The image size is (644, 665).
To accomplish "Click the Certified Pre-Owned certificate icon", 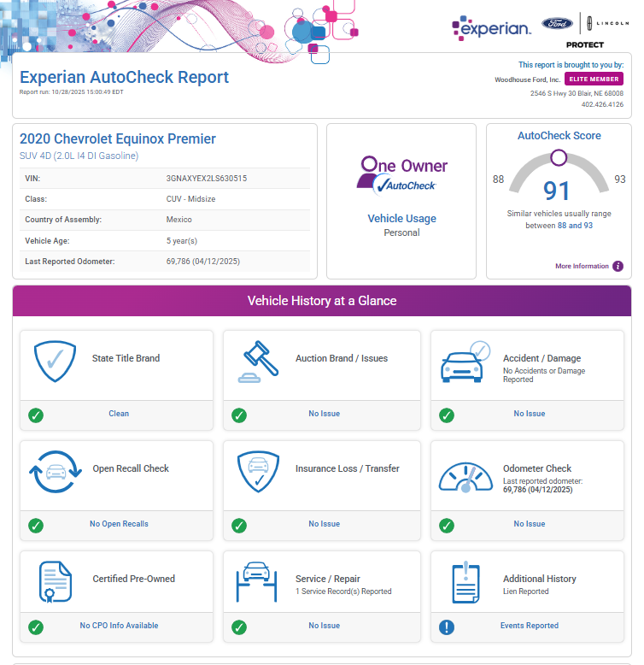I will (x=56, y=583).
